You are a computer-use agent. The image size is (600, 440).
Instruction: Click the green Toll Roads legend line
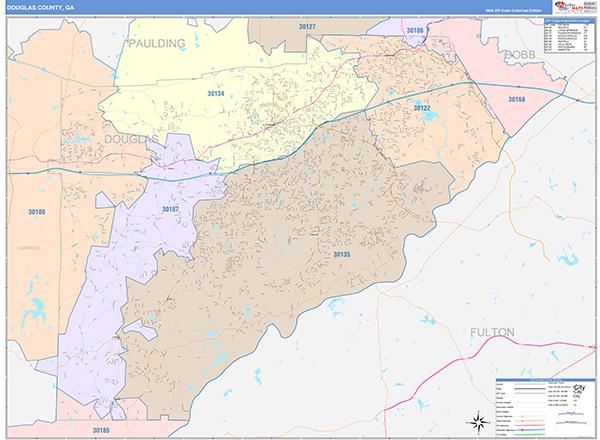[x=530, y=434]
